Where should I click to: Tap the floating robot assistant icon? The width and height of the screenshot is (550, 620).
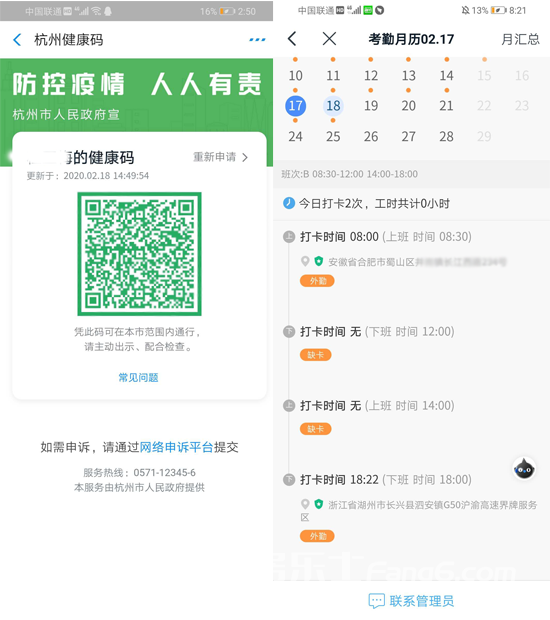point(524,469)
